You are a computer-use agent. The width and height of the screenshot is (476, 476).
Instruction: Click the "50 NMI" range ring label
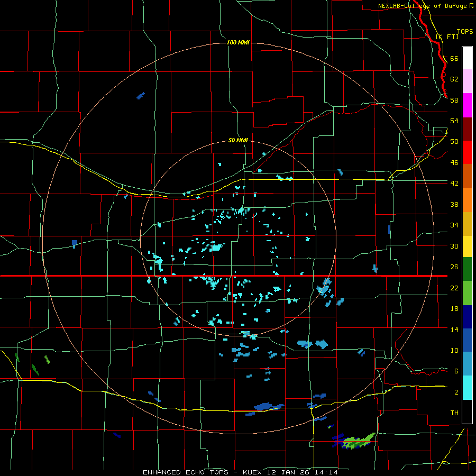coord(238,140)
